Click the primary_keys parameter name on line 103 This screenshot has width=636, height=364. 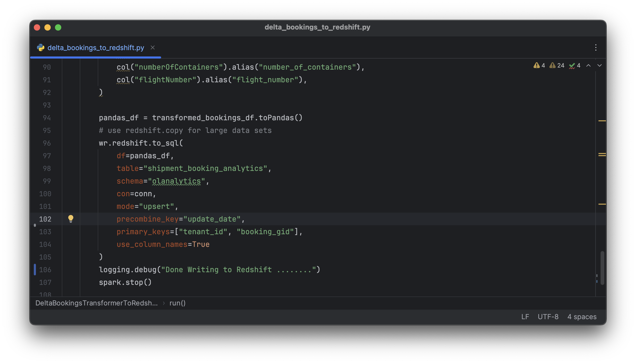(x=143, y=232)
